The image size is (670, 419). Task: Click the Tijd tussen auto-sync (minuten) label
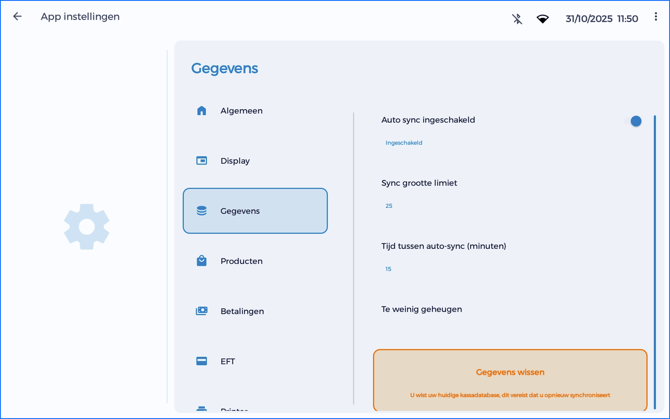tap(444, 246)
